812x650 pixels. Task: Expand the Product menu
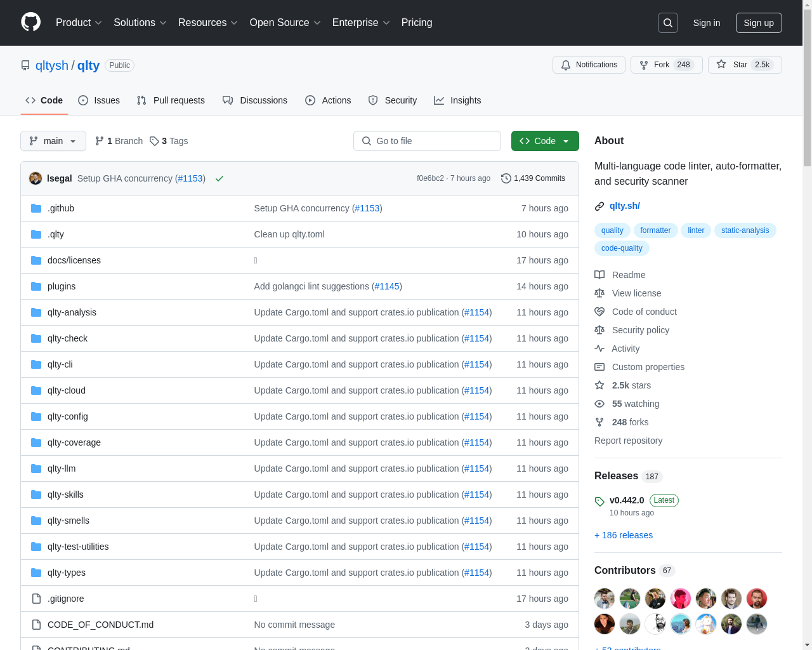pyautogui.click(x=79, y=23)
